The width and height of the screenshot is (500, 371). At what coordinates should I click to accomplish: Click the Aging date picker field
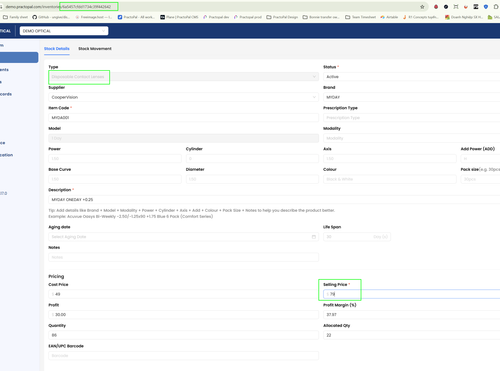point(183,237)
